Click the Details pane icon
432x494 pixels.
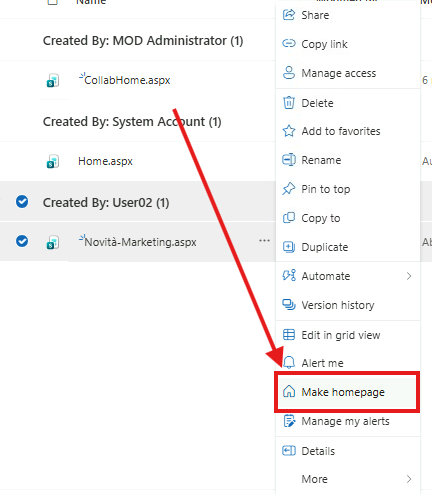click(x=289, y=451)
